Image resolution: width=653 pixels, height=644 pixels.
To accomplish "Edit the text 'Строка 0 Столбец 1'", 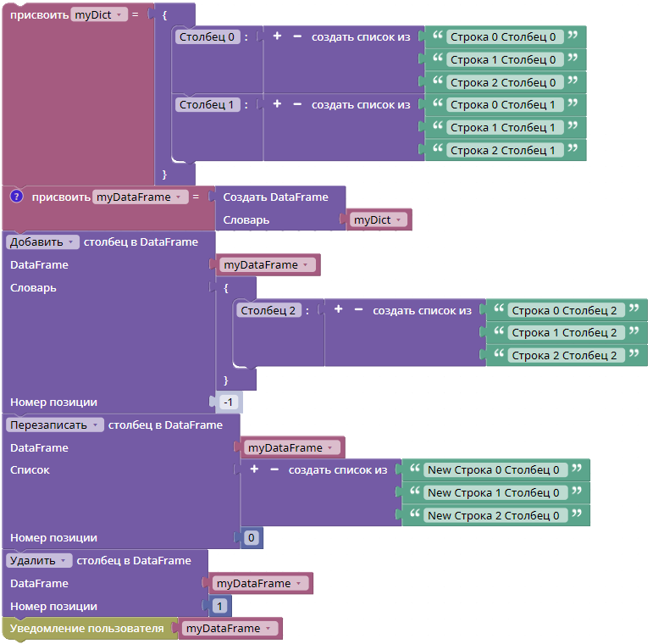I will point(503,105).
